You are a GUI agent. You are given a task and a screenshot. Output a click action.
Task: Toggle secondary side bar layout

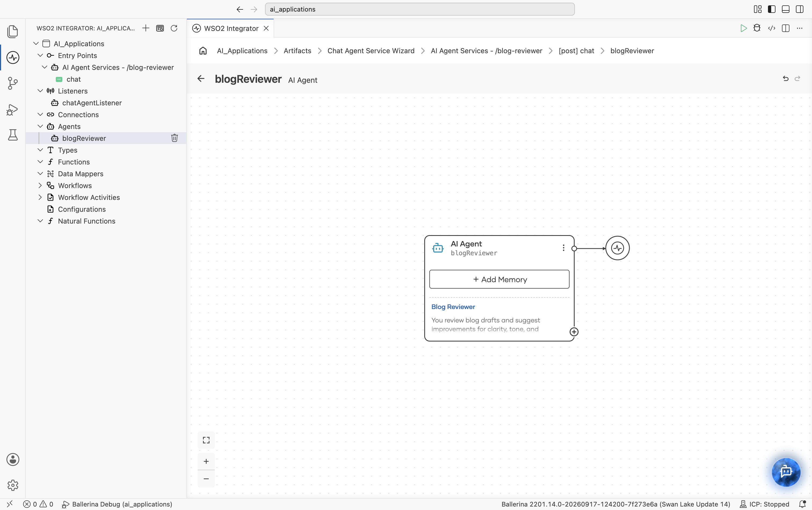(x=800, y=9)
